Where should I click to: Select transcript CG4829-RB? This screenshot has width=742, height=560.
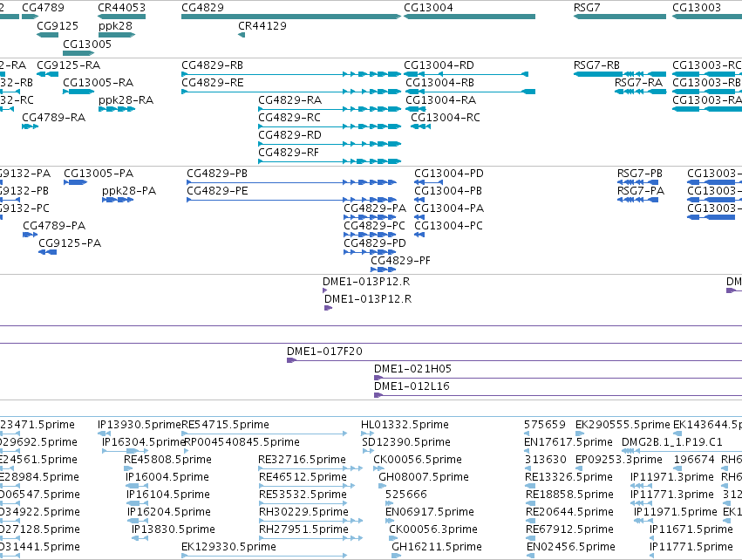point(213,65)
